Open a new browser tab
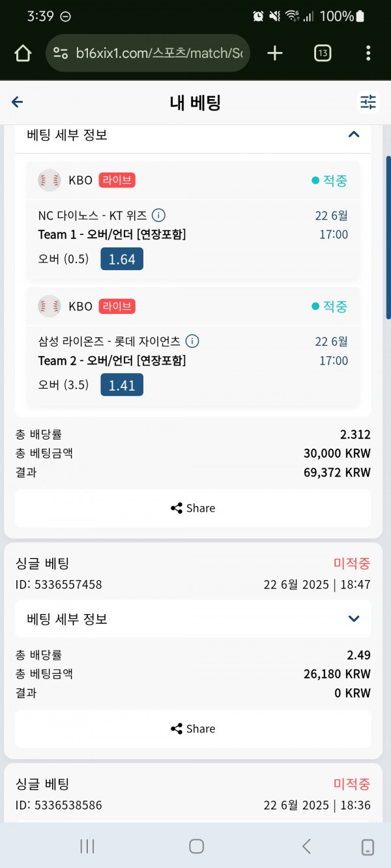 tap(275, 53)
